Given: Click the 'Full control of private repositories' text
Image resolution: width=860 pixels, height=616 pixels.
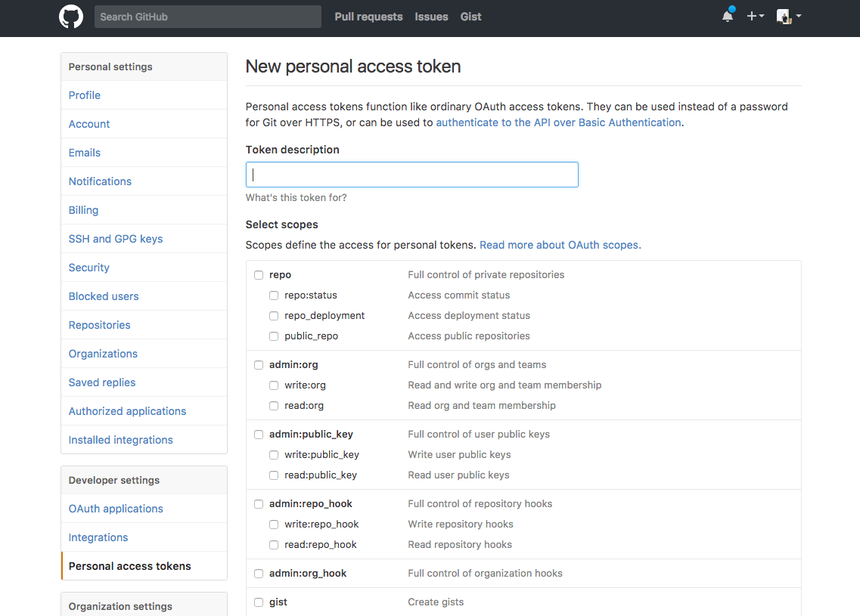Looking at the screenshot, I should coord(486,274).
